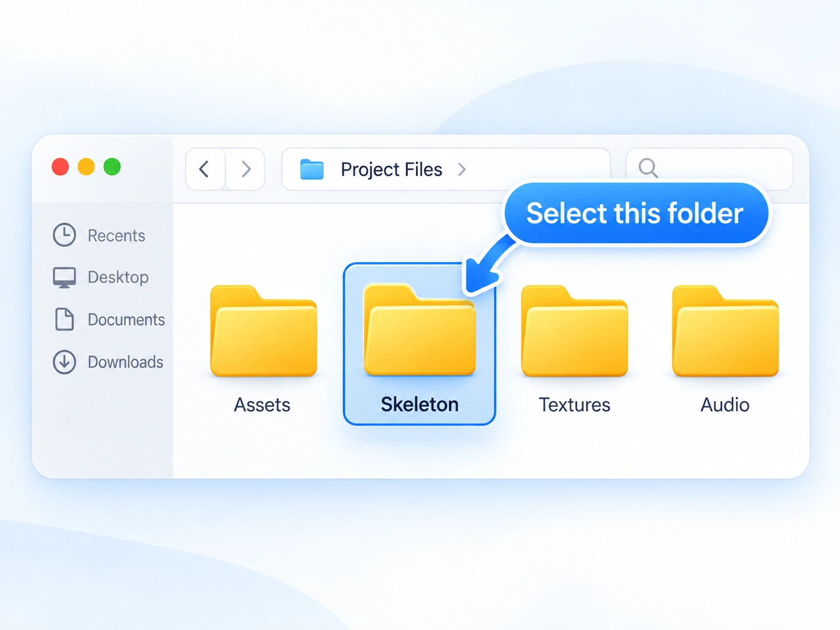Click the "Textures" folder name
840x630 pixels.
click(574, 404)
